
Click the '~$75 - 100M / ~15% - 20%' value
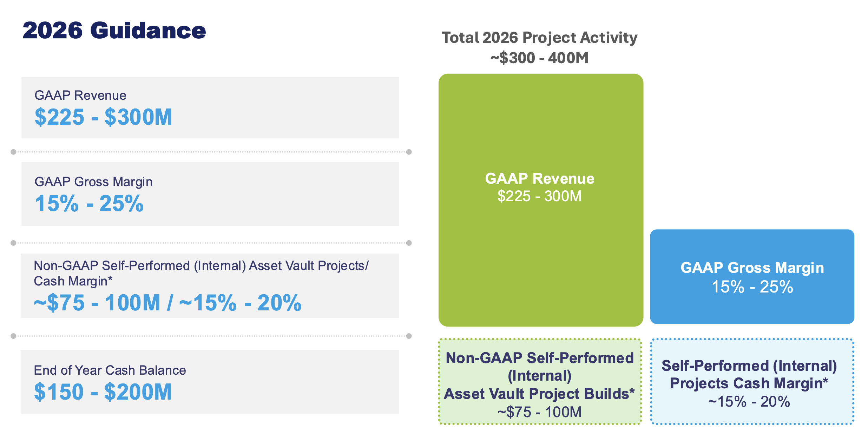click(167, 303)
